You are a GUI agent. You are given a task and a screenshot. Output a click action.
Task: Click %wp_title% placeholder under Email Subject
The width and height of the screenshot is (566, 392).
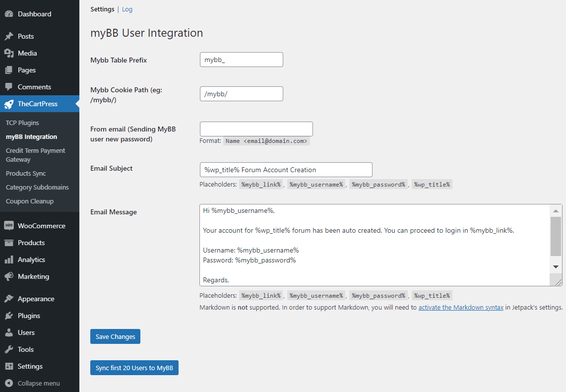[432, 185]
